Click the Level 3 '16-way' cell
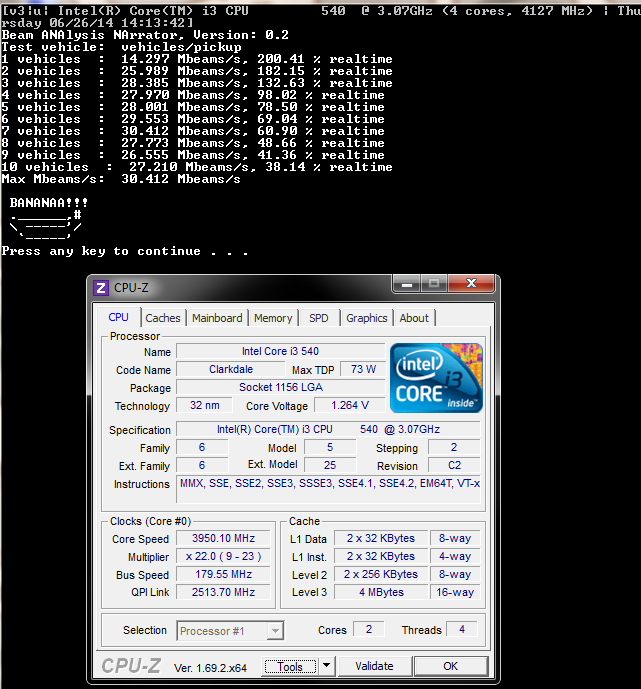 455,592
